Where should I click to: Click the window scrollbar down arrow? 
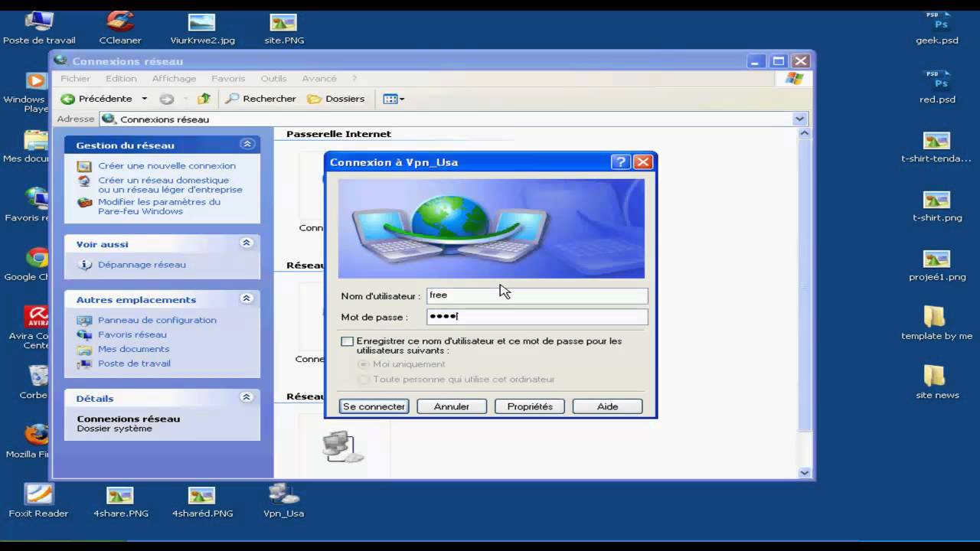[x=804, y=473]
